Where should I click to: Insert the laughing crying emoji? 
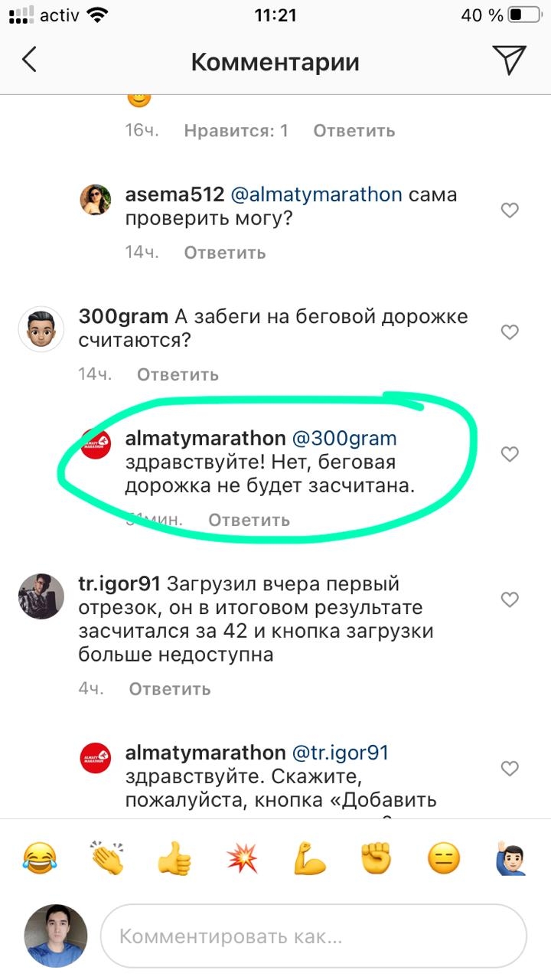pyautogui.click(x=40, y=857)
